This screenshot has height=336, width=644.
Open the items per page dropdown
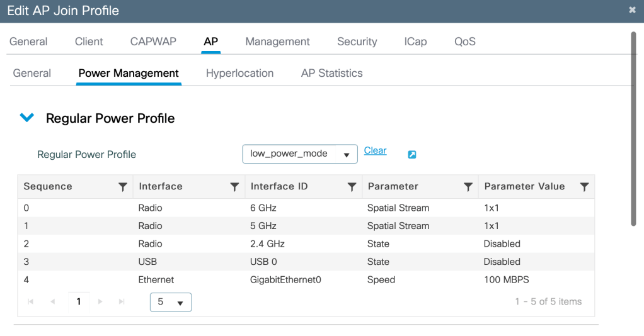[171, 302]
